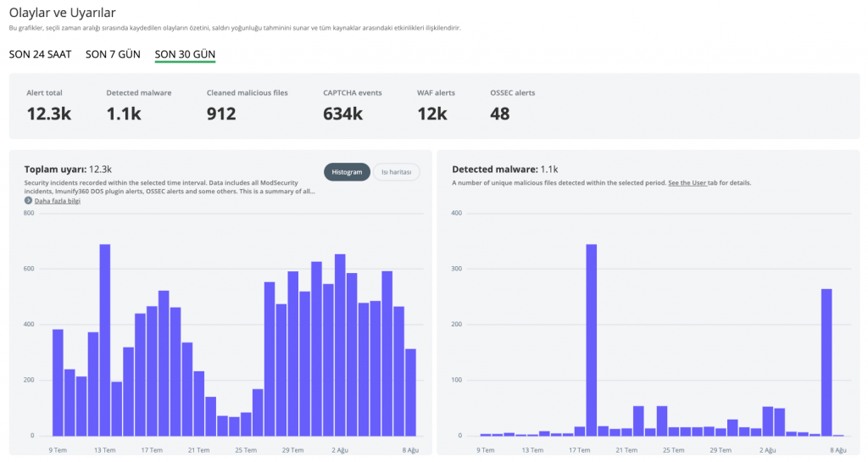This screenshot has width=868, height=462.
Task: Click the circled arrow beside Daha fazla bilgi
Action: coord(28,200)
